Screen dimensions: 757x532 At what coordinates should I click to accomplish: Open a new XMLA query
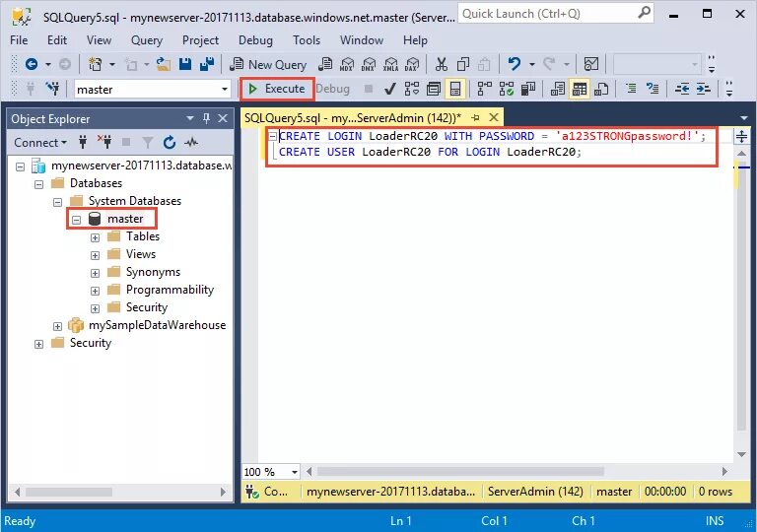(390, 64)
